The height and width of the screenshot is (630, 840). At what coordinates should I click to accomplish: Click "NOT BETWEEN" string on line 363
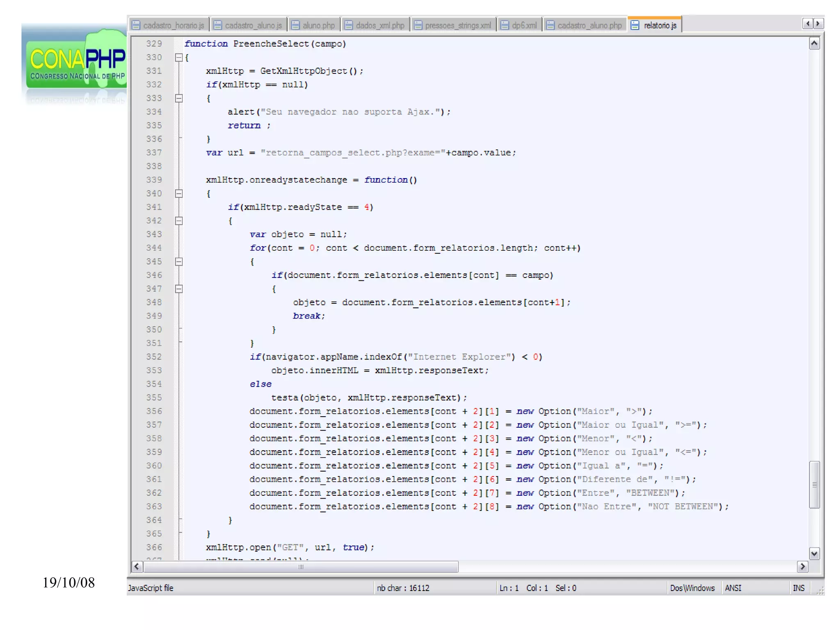point(683,506)
